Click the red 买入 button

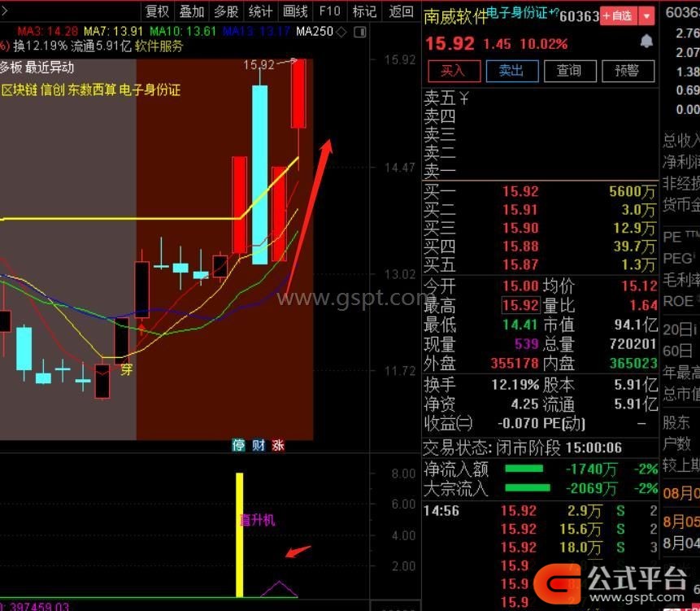pyautogui.click(x=454, y=71)
